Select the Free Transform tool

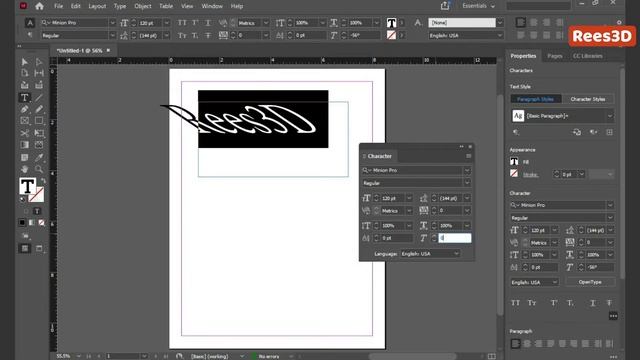pos(39,133)
